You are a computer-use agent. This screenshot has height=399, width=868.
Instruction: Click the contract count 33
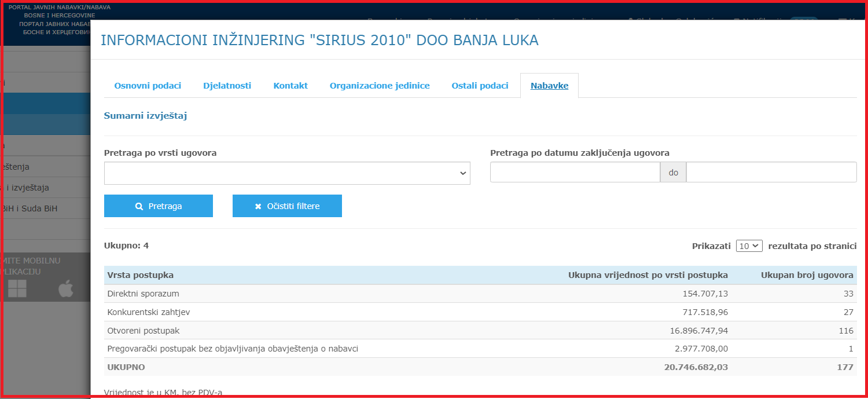pos(848,294)
